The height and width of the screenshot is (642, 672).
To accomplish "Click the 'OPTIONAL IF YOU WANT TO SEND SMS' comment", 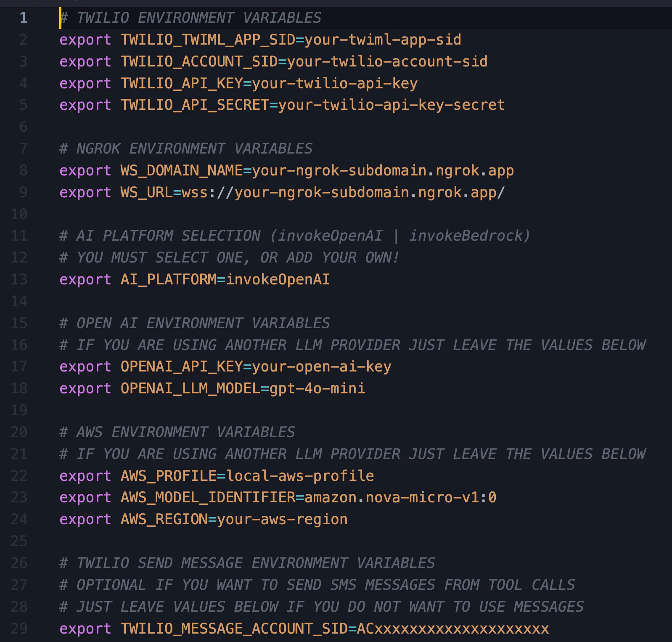I will 317,585.
